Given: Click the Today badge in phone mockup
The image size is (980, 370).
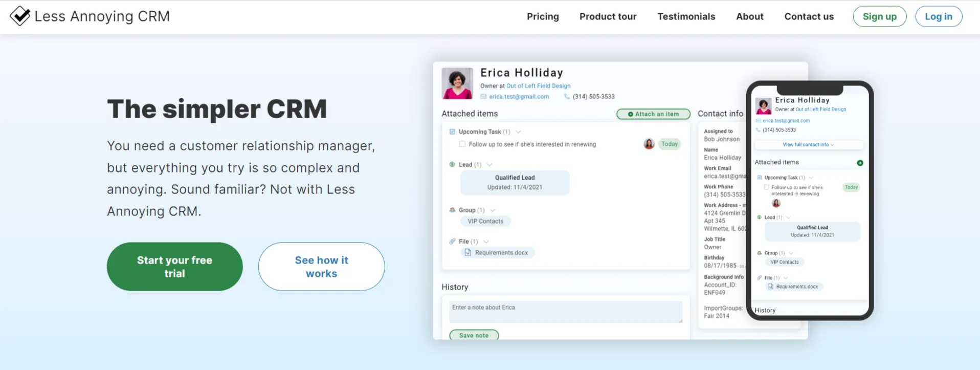Looking at the screenshot, I should coord(851,187).
